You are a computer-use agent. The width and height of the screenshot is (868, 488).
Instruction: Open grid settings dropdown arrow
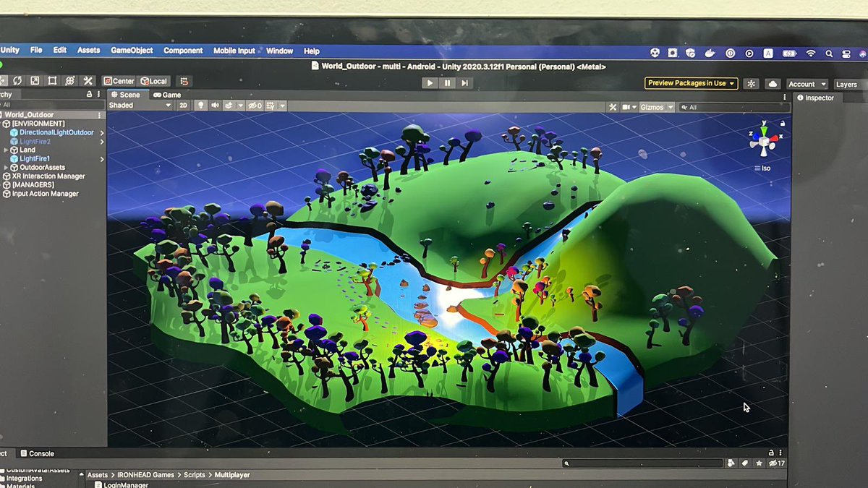(x=282, y=106)
